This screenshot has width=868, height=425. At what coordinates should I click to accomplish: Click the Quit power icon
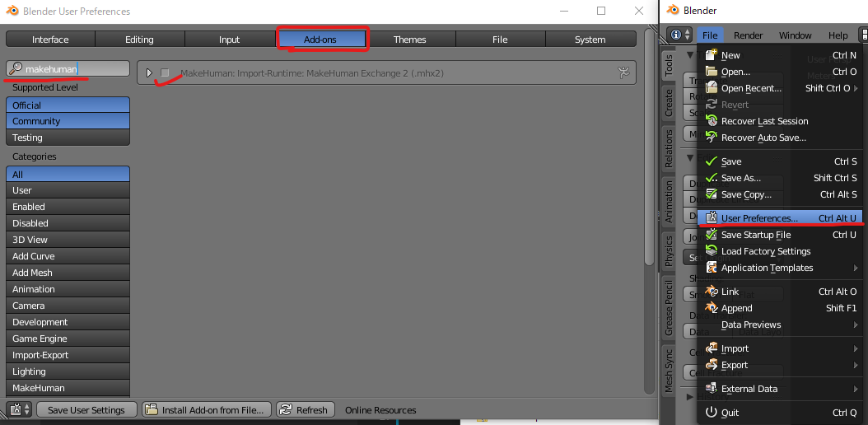(712, 413)
